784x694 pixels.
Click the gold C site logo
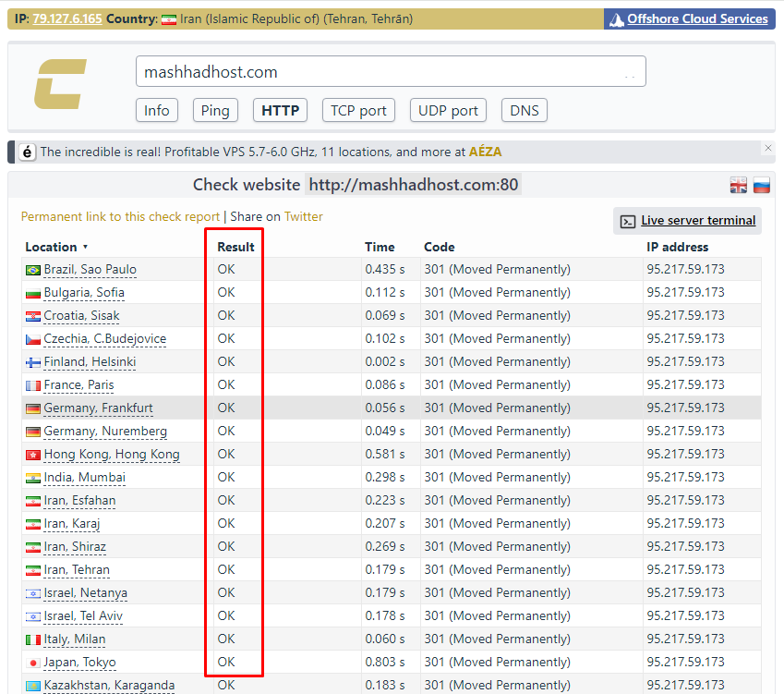tap(61, 84)
